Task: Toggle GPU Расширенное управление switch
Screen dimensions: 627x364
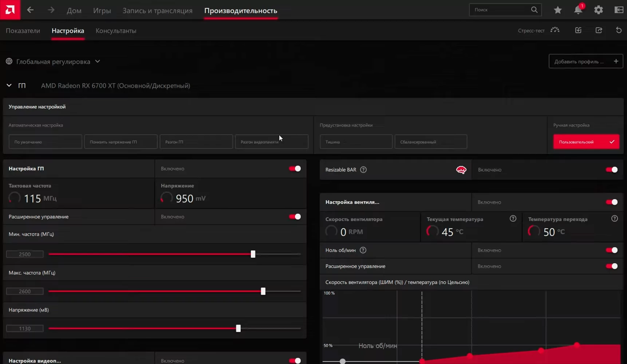Action: point(295,217)
